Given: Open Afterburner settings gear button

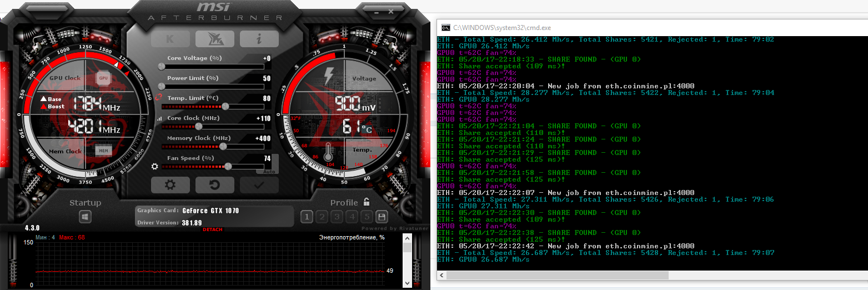Looking at the screenshot, I should pos(170,185).
